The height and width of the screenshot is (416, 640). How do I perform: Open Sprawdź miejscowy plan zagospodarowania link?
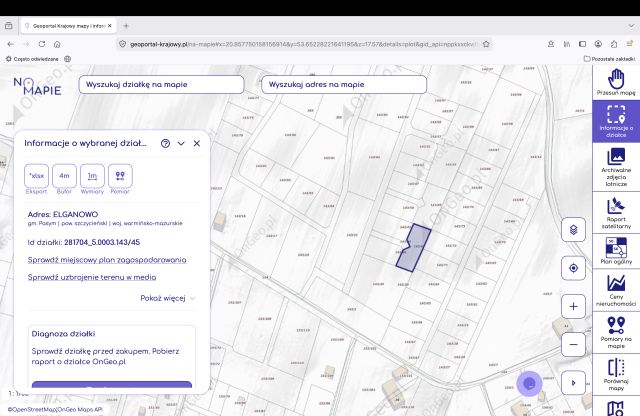click(x=107, y=260)
